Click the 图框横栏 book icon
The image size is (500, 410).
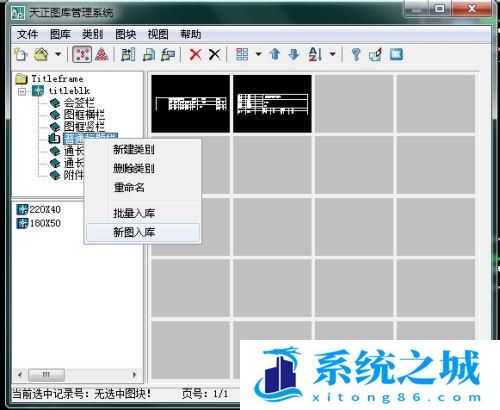click(55, 115)
